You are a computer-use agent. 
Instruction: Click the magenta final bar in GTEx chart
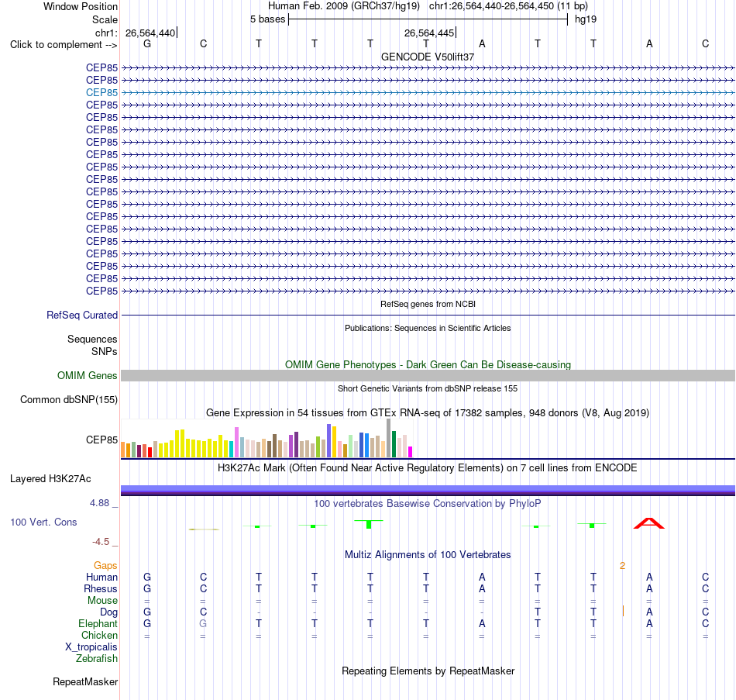coord(411,452)
